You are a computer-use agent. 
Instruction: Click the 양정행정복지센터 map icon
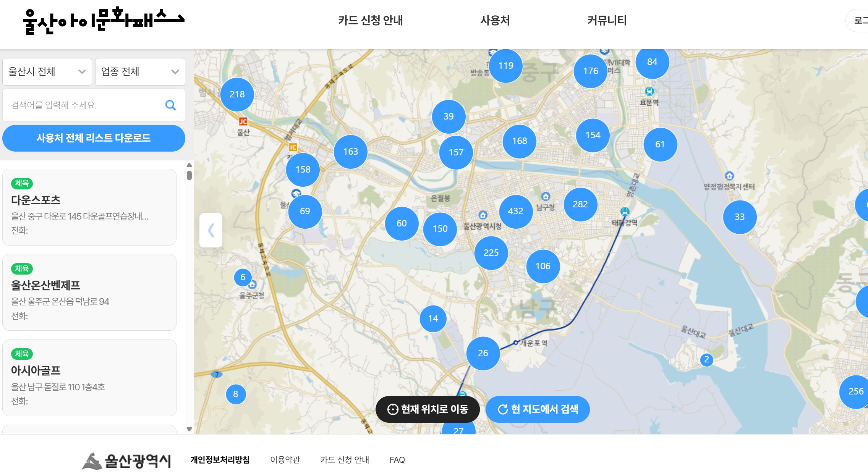point(729,176)
